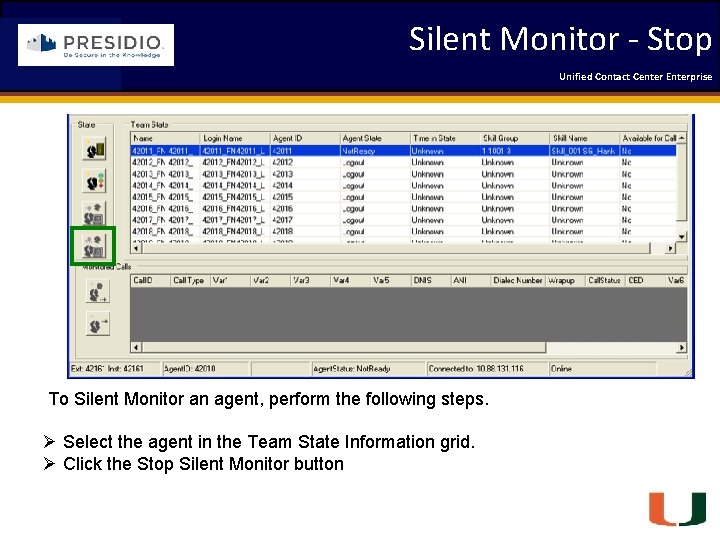Click the DNIS column header
720x540 pixels.
(431, 281)
